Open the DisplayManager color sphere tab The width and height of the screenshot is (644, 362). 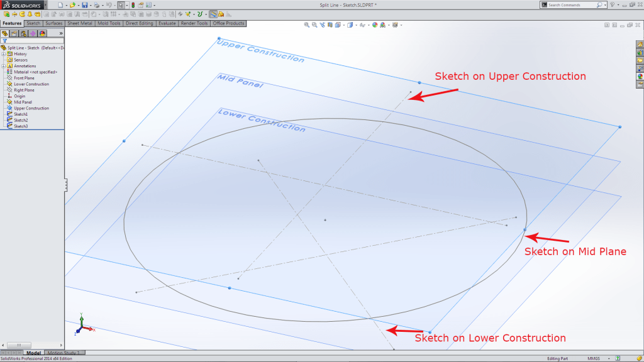[42, 33]
